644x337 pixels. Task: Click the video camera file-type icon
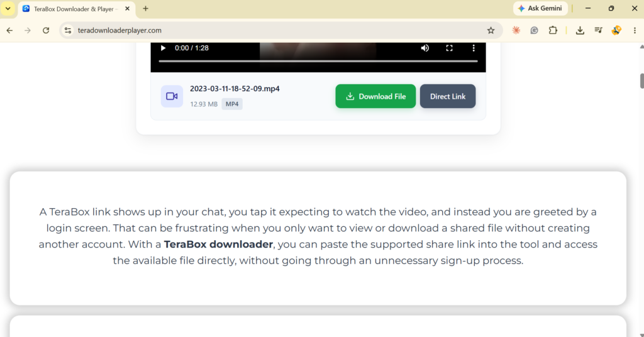[172, 96]
